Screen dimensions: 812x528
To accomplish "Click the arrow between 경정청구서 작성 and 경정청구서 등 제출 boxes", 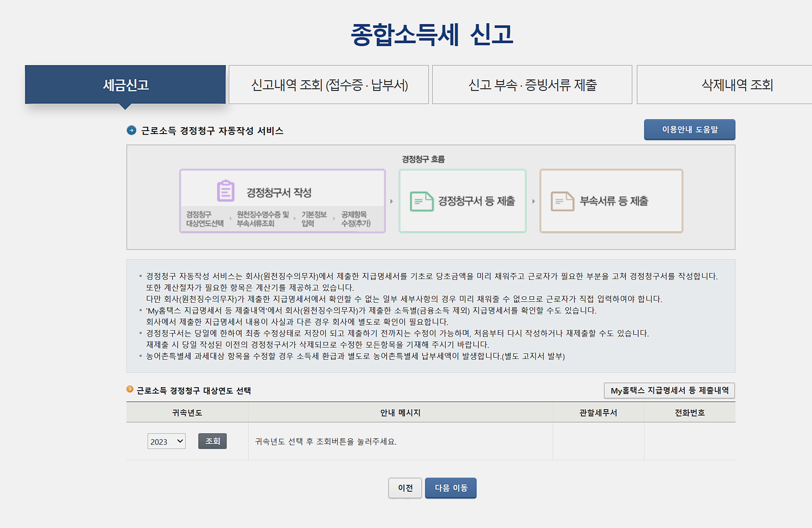I will pyautogui.click(x=392, y=201).
